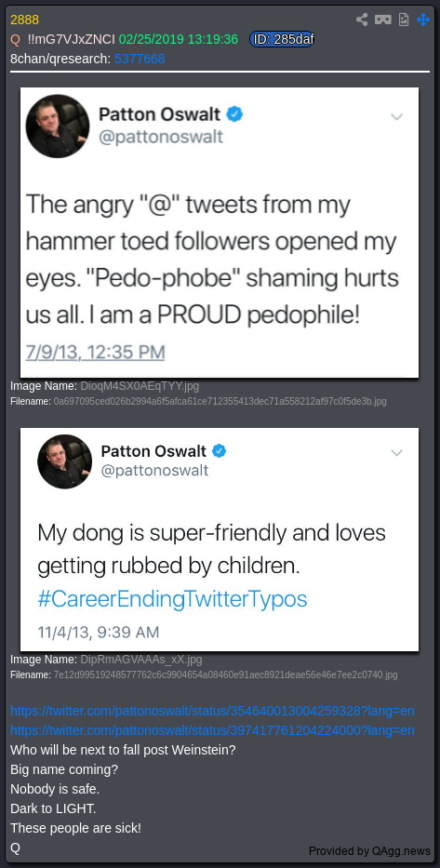The width and height of the screenshot is (440, 868).
Task: Open the twitter status 354640013004259328 link
Action: pos(212,711)
